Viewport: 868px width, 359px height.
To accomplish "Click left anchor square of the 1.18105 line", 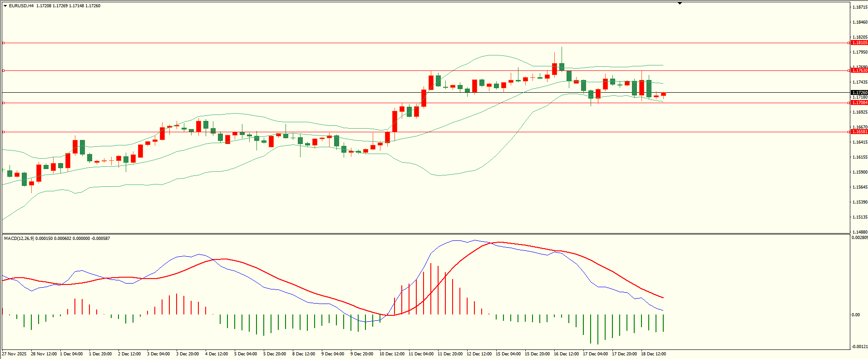I will click(4, 43).
